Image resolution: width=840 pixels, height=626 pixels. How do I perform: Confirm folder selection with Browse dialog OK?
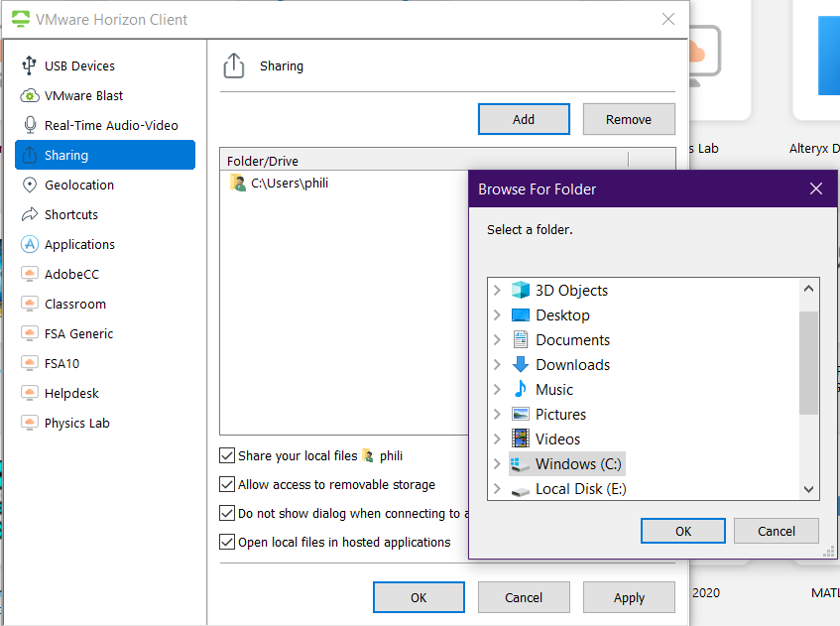pos(683,531)
